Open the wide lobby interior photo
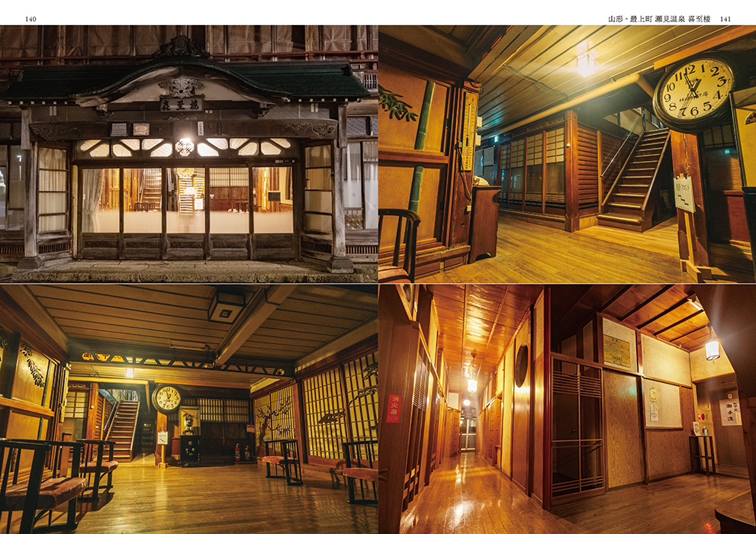The width and height of the screenshot is (756, 534). (x=188, y=409)
